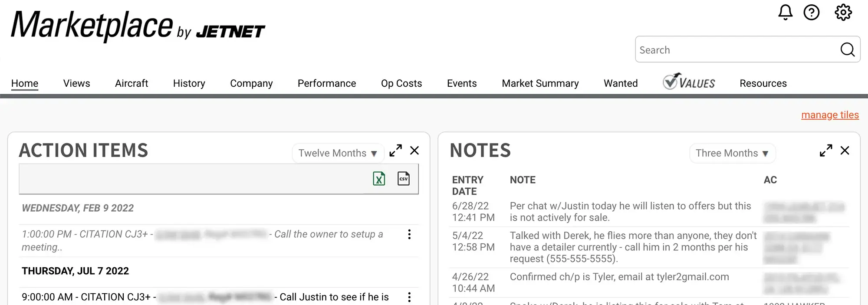This screenshot has height=305, width=868.
Task: Open the 5/4/22 note about Derek
Action: 633,247
